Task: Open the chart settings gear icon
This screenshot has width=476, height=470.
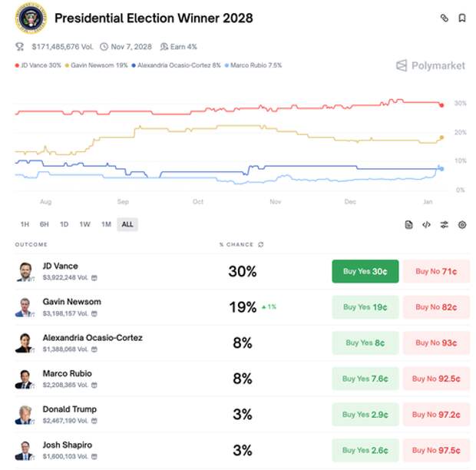Action: [x=462, y=224]
